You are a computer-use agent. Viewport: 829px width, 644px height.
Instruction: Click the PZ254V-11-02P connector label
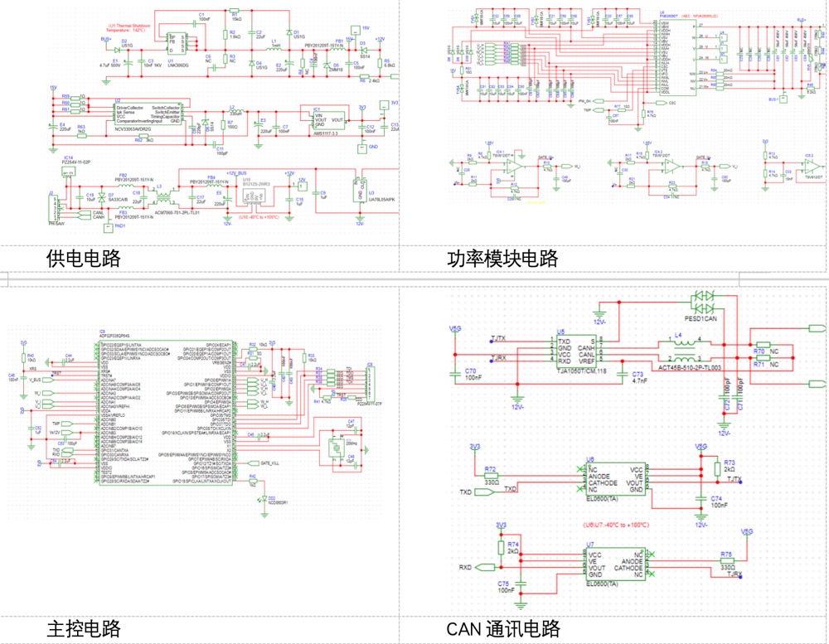point(76,162)
